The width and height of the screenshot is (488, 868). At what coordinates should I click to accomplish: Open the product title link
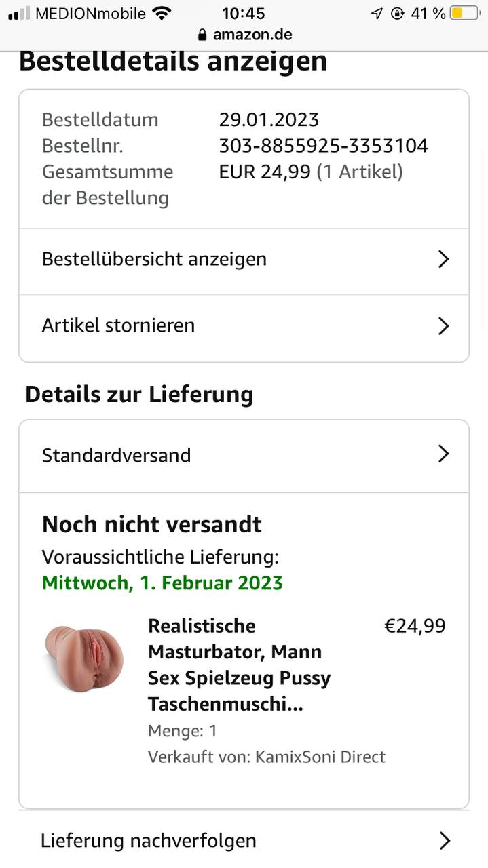[x=239, y=665]
